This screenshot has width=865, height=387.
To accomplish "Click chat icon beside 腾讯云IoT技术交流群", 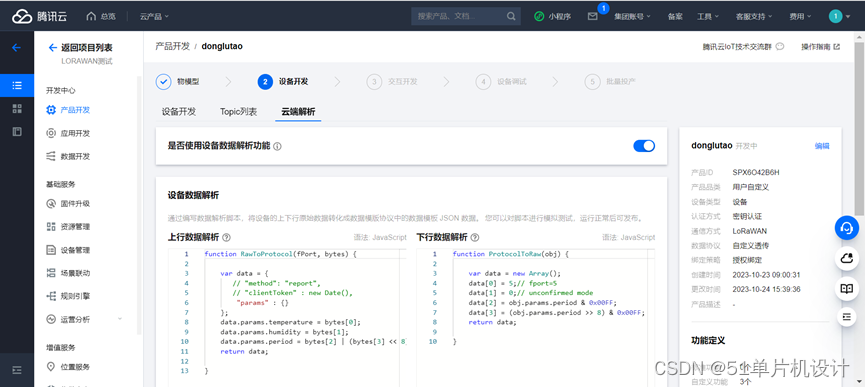I will (779, 47).
